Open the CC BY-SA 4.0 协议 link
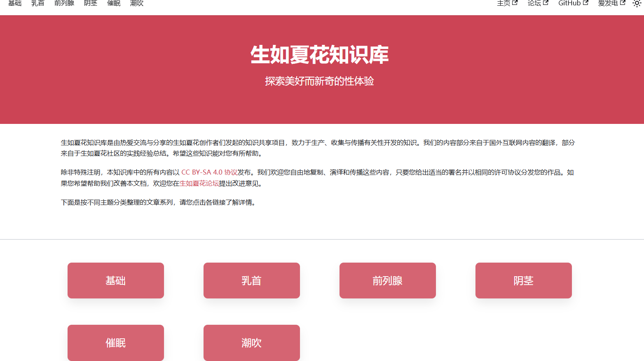644x361 pixels. click(209, 172)
